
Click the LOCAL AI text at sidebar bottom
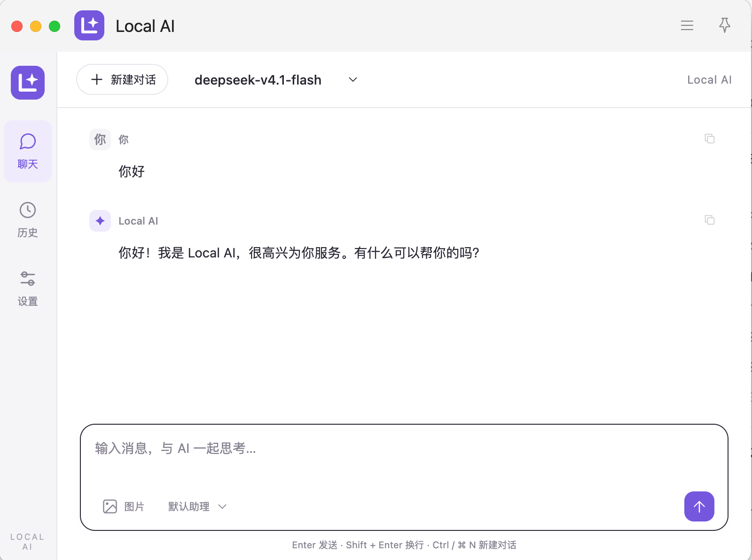[x=28, y=542]
